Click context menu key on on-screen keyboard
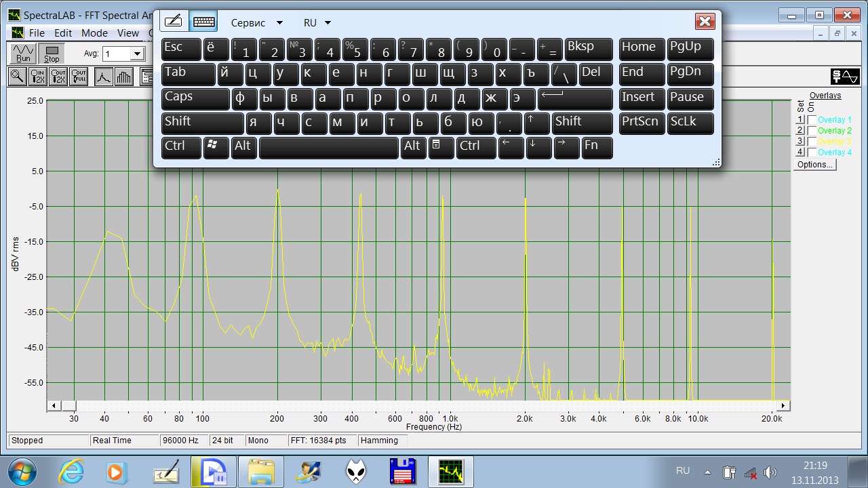This screenshot has width=868, height=488. [x=441, y=147]
